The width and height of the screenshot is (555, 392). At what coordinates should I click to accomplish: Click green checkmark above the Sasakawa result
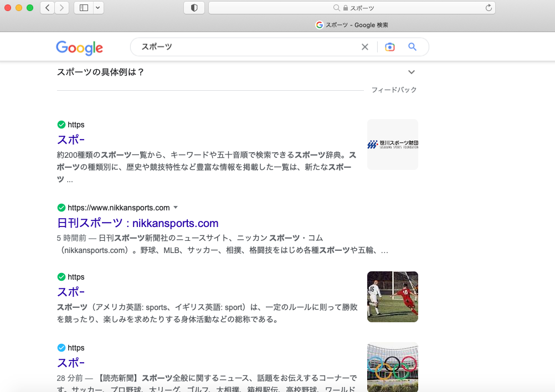61,125
